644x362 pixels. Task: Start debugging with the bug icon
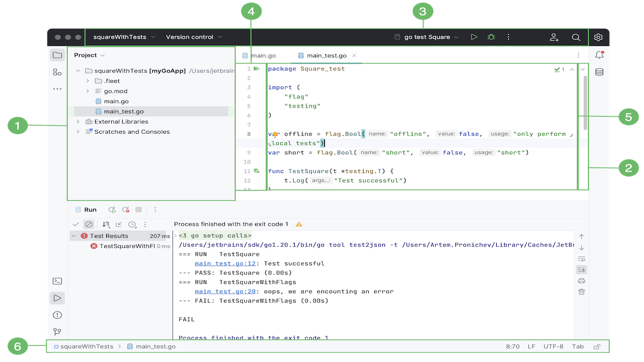point(491,37)
